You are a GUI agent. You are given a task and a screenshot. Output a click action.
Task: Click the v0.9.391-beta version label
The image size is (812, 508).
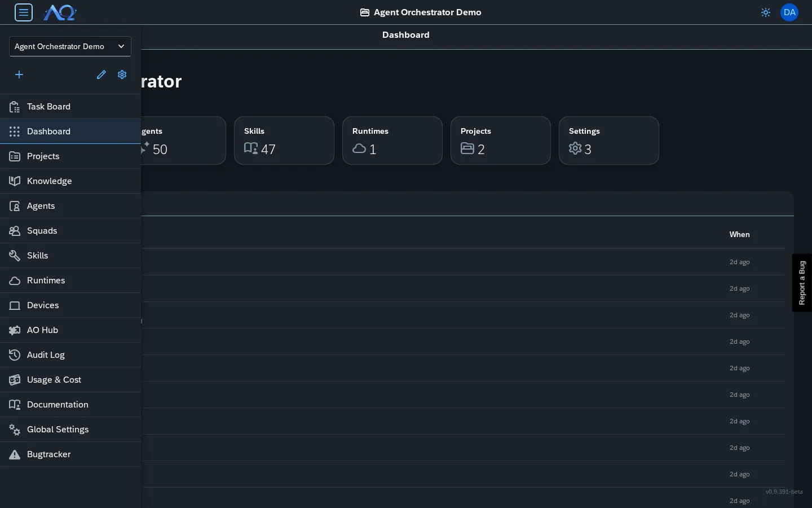click(784, 492)
